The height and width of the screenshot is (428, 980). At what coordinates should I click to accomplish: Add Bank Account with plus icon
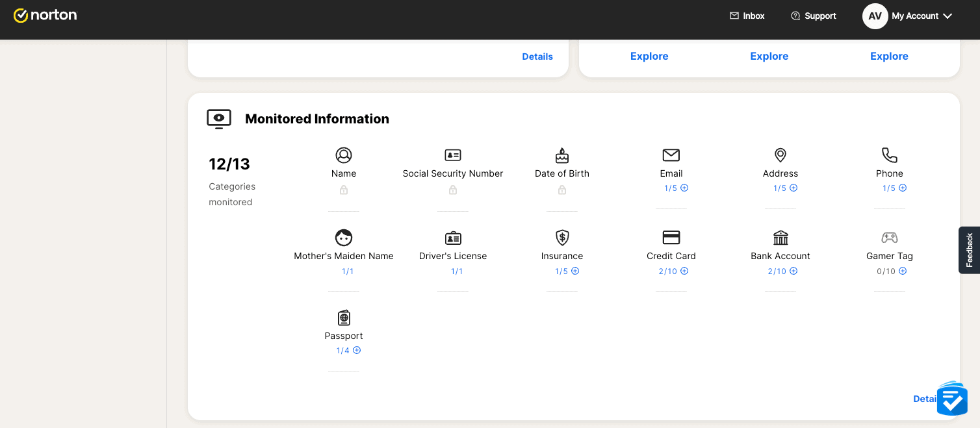point(793,271)
